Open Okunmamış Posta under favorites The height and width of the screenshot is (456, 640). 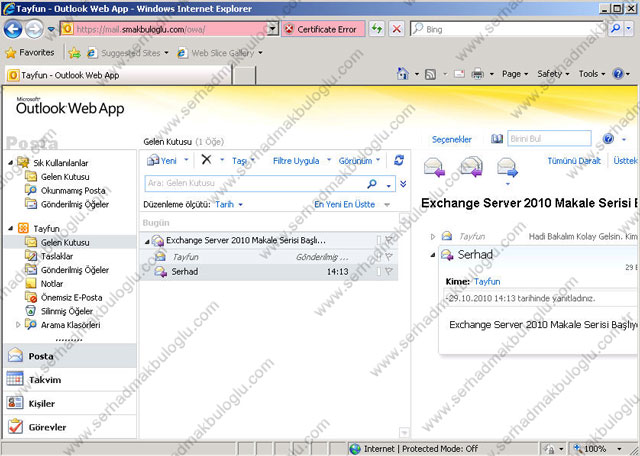coord(73,191)
